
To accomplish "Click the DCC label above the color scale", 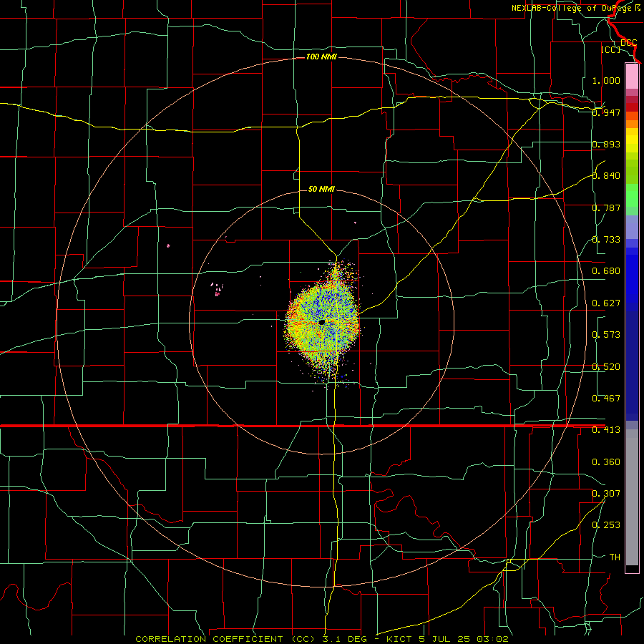I will point(628,43).
